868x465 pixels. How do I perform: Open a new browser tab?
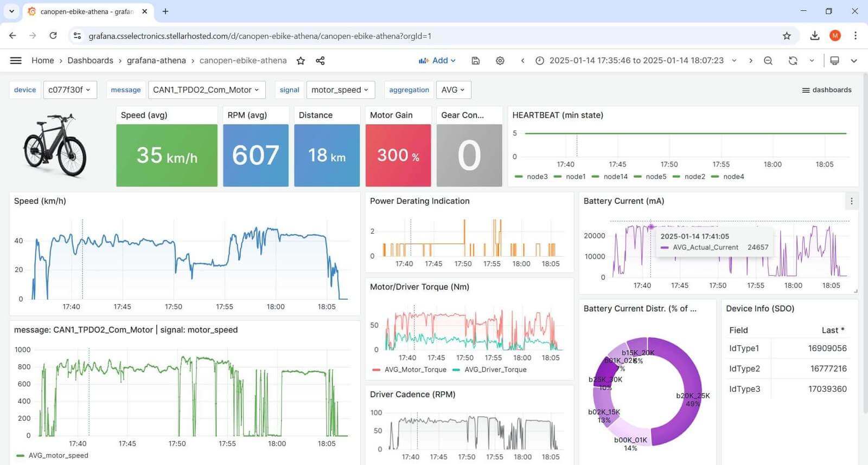(x=165, y=11)
